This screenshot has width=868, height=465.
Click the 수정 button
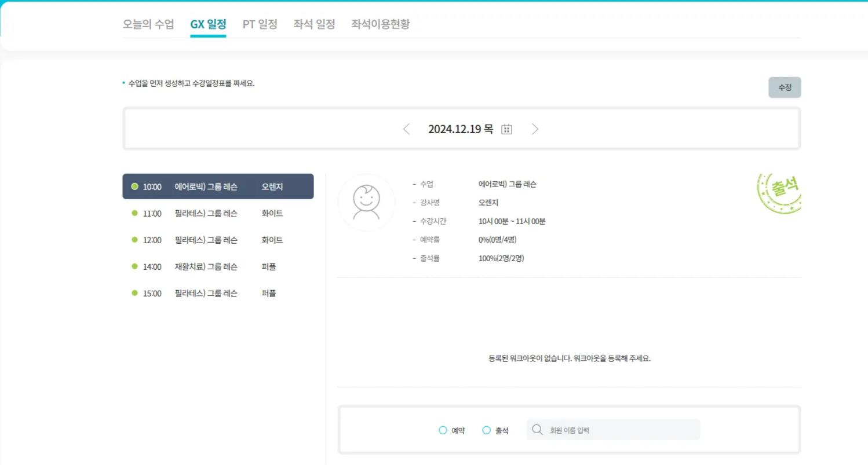pos(785,87)
